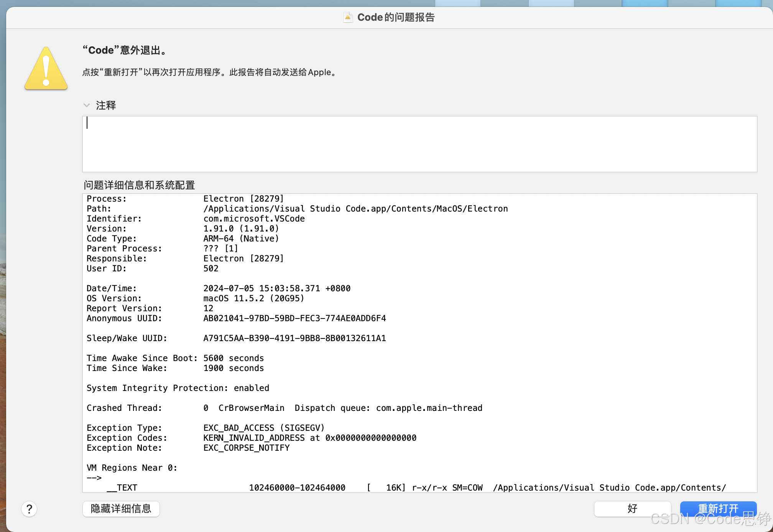The height and width of the screenshot is (532, 773).
Task: Click the Process: Electron [28279] line
Action: tap(185, 199)
